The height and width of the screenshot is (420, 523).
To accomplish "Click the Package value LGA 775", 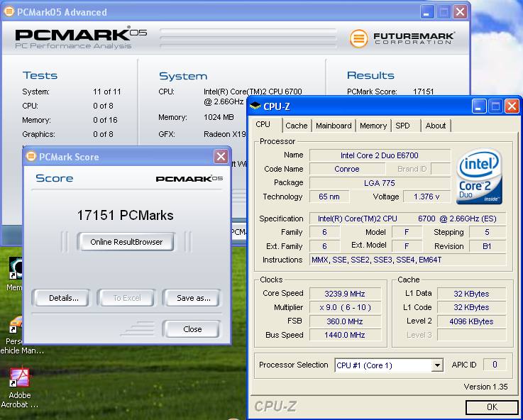I will click(x=380, y=183).
